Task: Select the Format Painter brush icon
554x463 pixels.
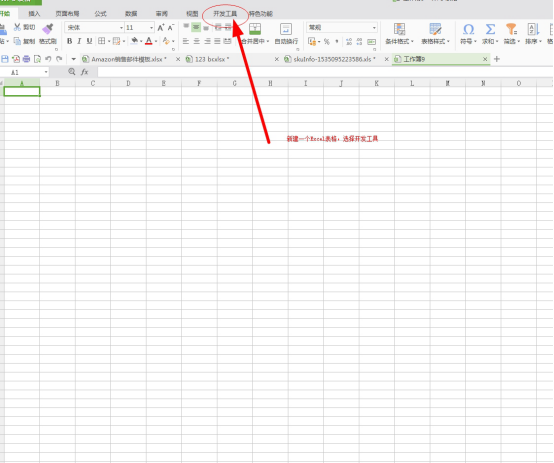Action: (x=48, y=29)
